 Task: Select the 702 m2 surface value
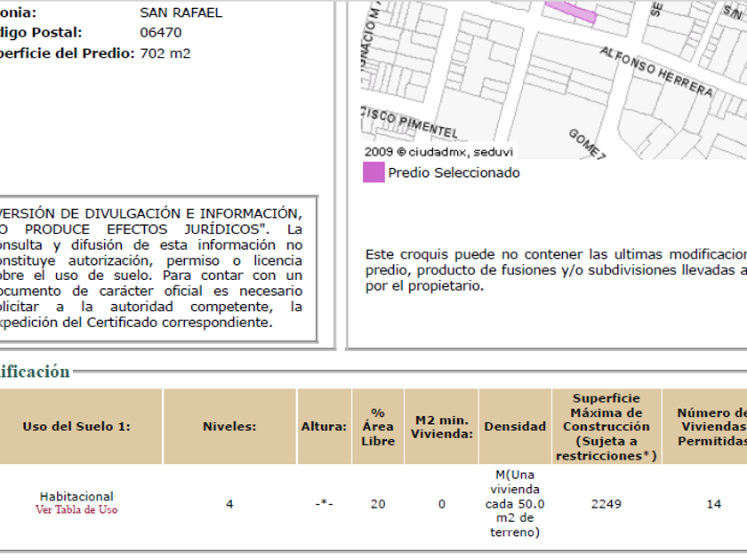click(x=165, y=53)
